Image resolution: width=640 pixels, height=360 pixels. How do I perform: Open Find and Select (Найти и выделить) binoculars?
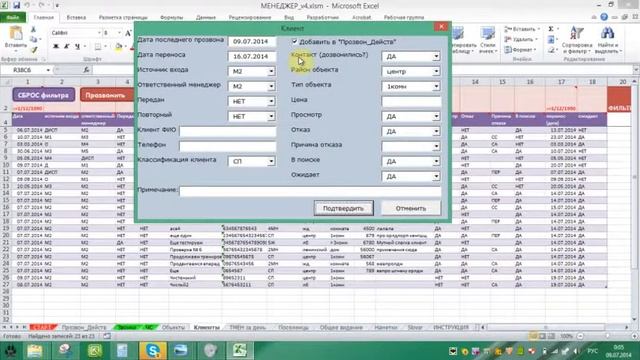point(607,40)
